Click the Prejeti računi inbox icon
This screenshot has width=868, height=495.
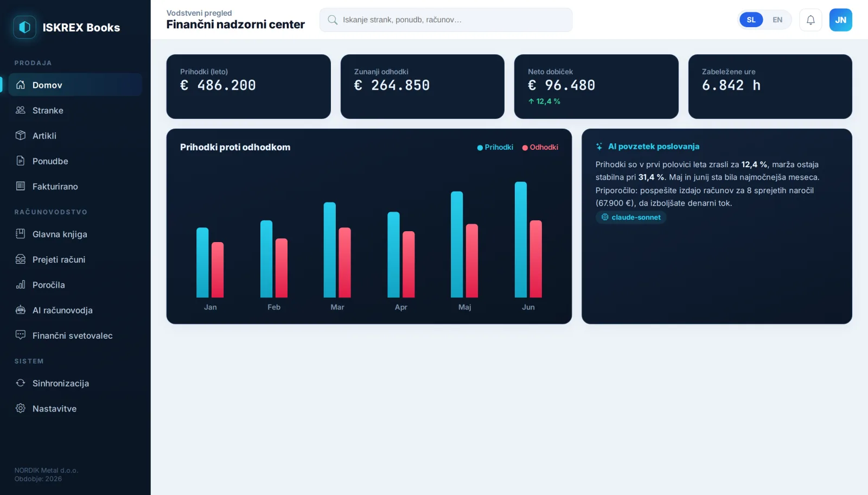[21, 259]
